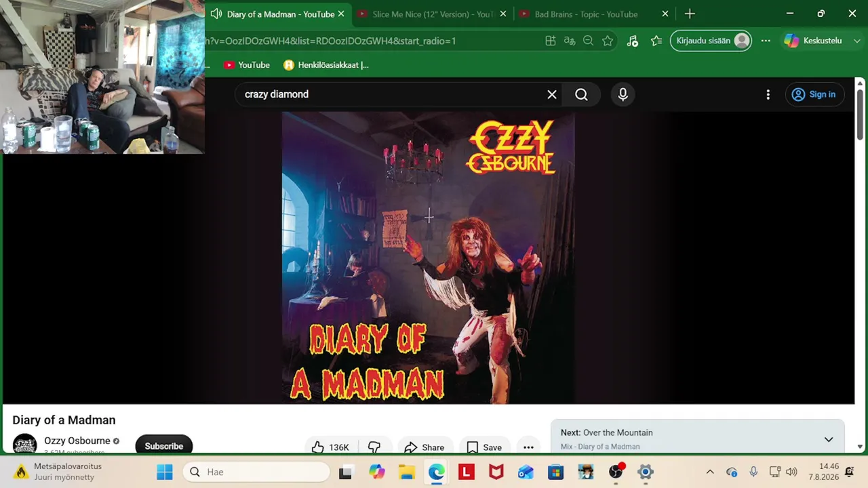Select the Diary of a Madman browser tab
Image resolution: width=868 pixels, height=488 pixels.
tap(279, 14)
